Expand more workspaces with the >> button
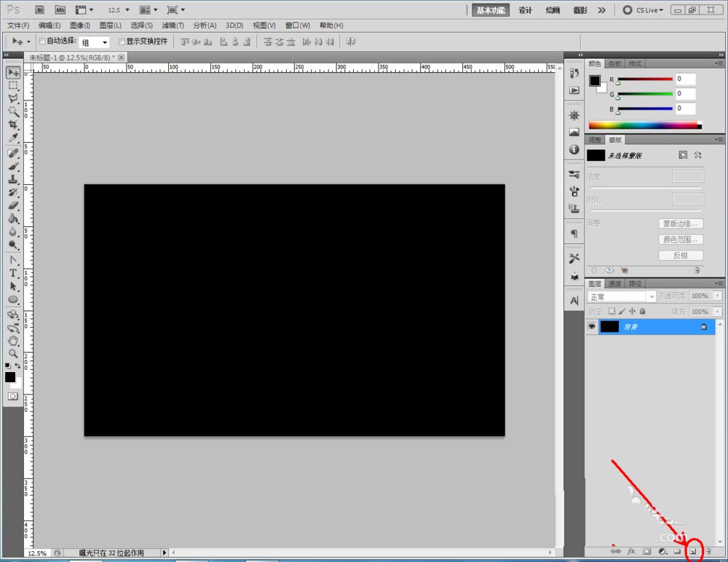Viewport: 728px width, 562px height. [602, 9]
